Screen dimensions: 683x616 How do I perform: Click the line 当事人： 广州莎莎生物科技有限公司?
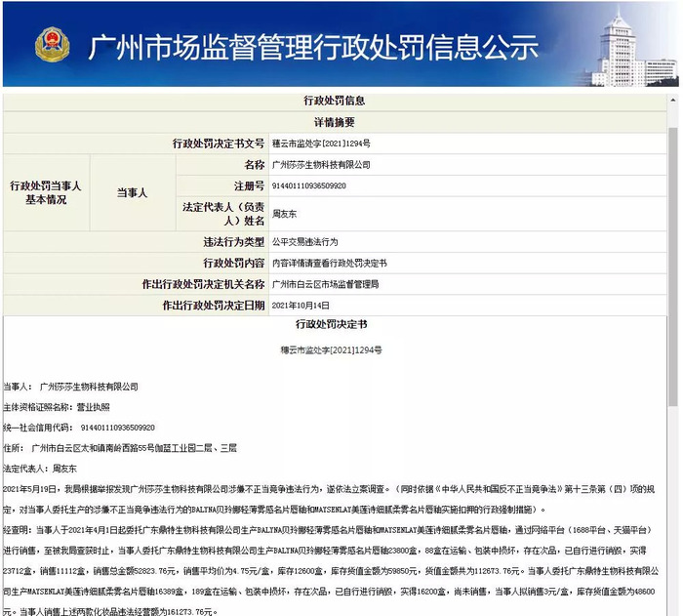click(70, 387)
